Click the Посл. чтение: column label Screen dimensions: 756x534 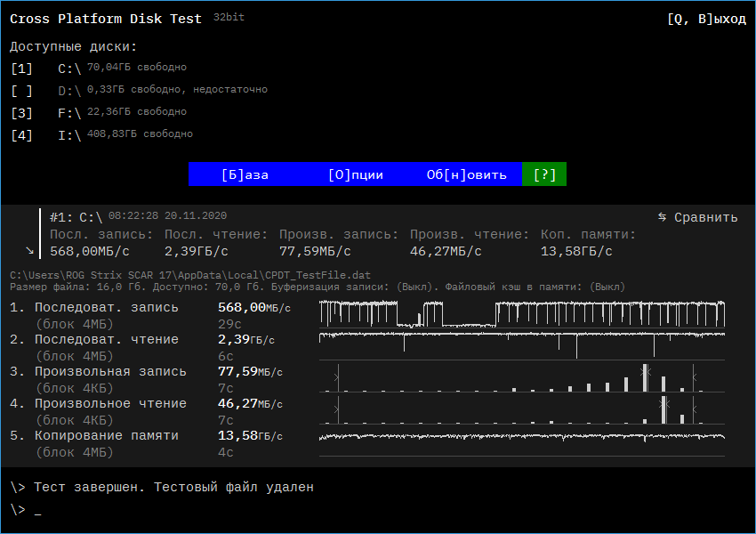[x=216, y=234]
